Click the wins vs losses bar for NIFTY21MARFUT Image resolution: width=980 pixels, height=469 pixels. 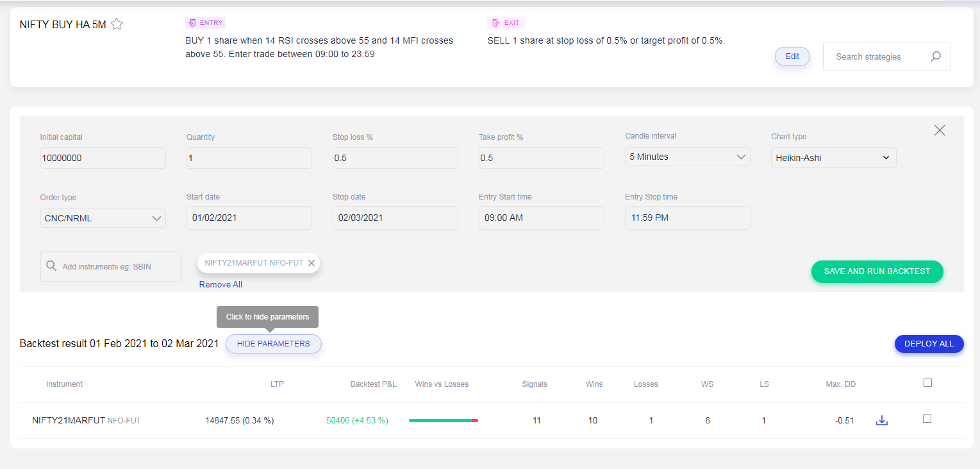[444, 421]
